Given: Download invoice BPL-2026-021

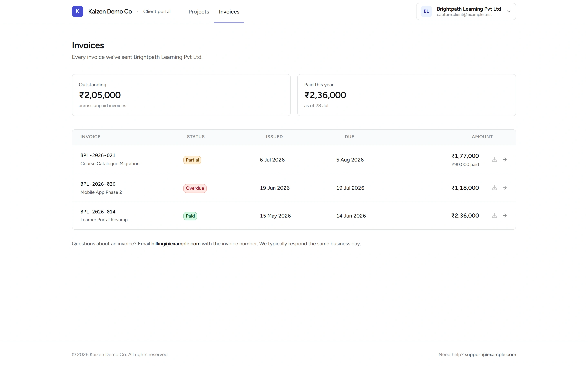Looking at the screenshot, I should pos(494,160).
